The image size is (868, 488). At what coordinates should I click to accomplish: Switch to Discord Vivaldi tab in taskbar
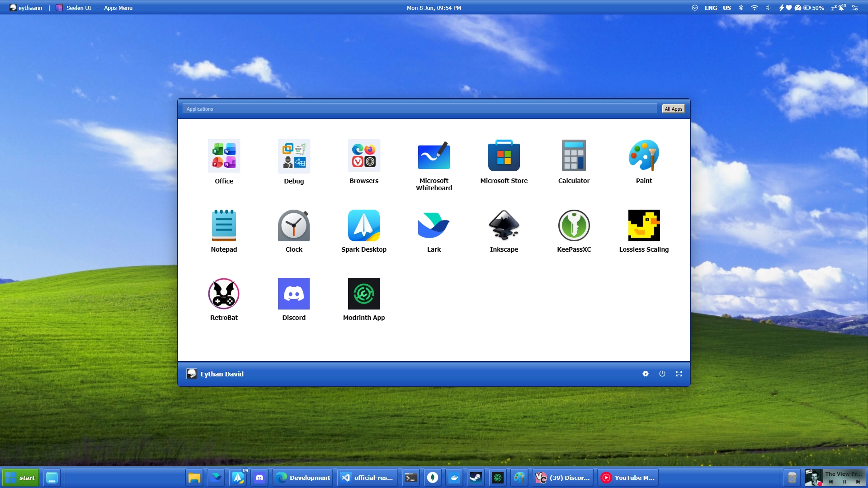[x=563, y=478]
